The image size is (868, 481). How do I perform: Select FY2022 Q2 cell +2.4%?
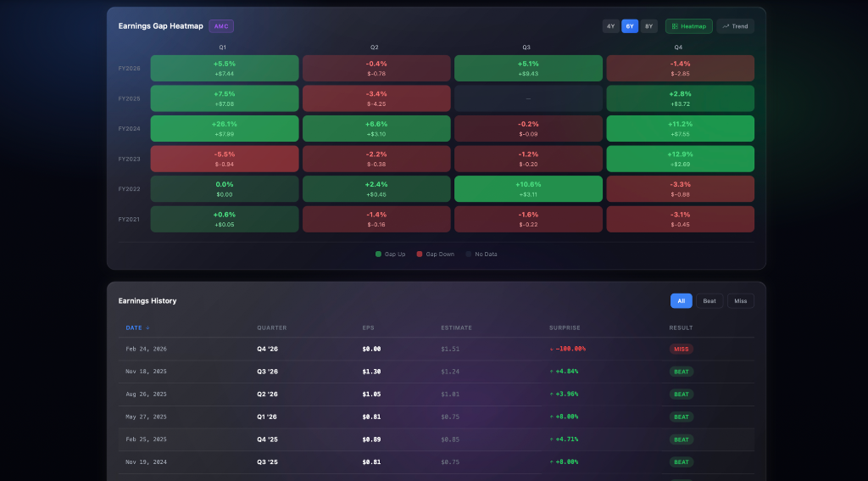[x=376, y=189]
